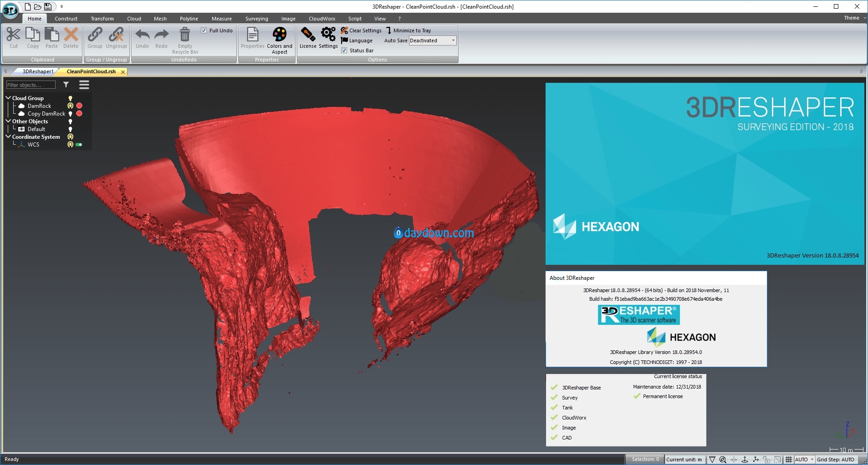Image resolution: width=868 pixels, height=465 pixels.
Task: Toggle Coordinate System visibility light bulb
Action: 70,137
